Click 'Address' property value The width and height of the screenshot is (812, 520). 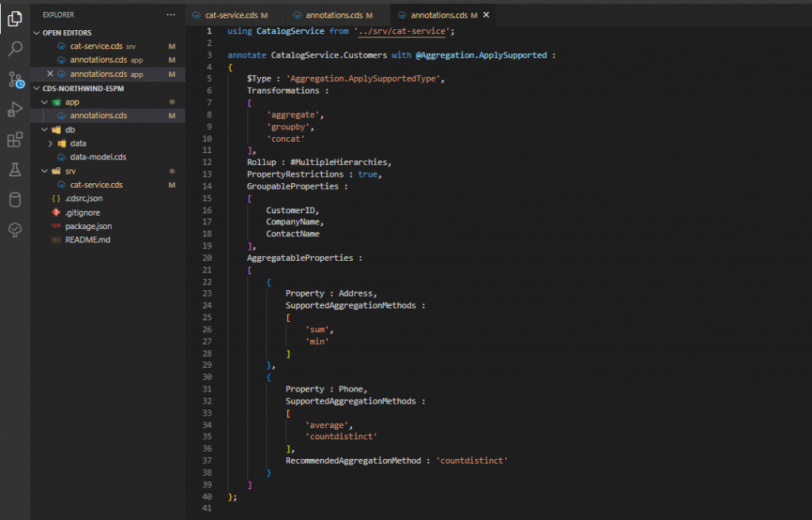[355, 293]
